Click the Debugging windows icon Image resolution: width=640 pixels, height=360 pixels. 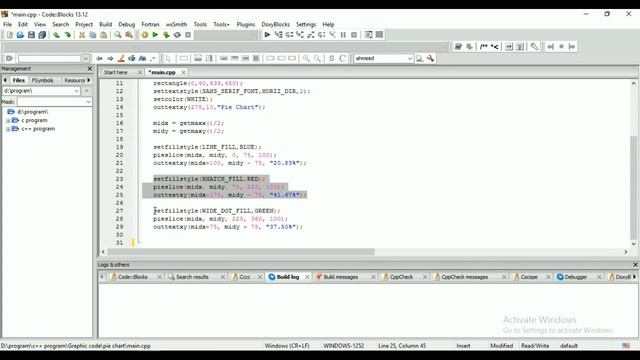click(x=368, y=35)
